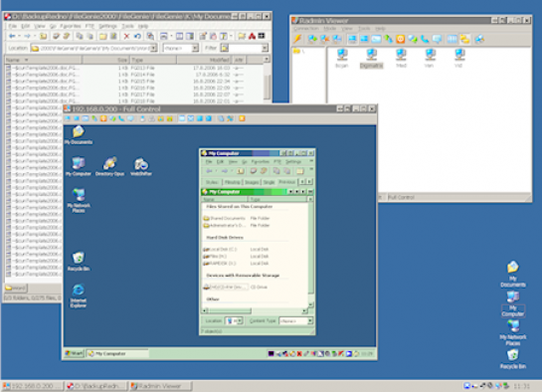The height and width of the screenshot is (392, 542).
Task: Click the remote Start button
Action: 75,353
